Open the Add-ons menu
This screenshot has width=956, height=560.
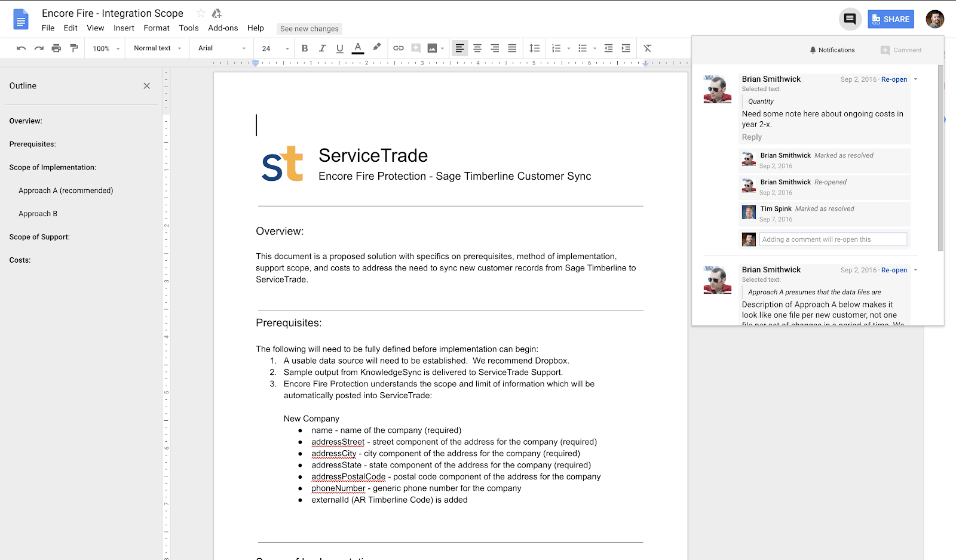223,28
